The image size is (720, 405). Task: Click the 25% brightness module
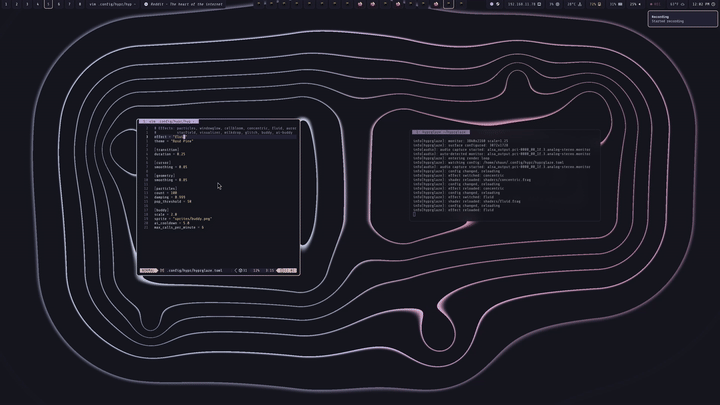click(x=636, y=4)
